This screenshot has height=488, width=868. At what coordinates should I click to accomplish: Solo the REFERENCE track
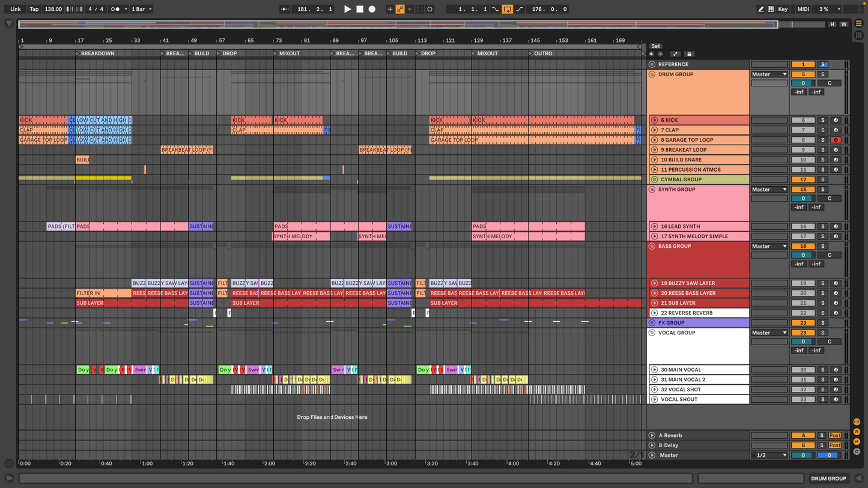(x=824, y=64)
